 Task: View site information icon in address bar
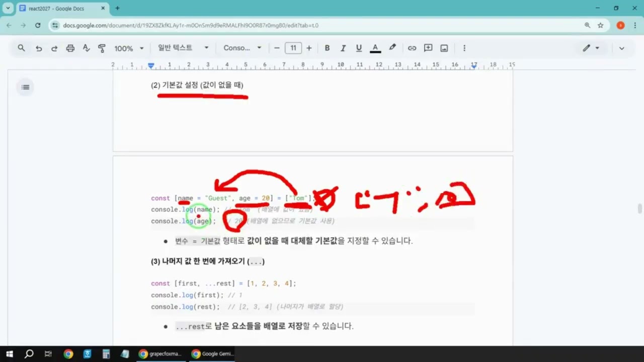coord(56,25)
